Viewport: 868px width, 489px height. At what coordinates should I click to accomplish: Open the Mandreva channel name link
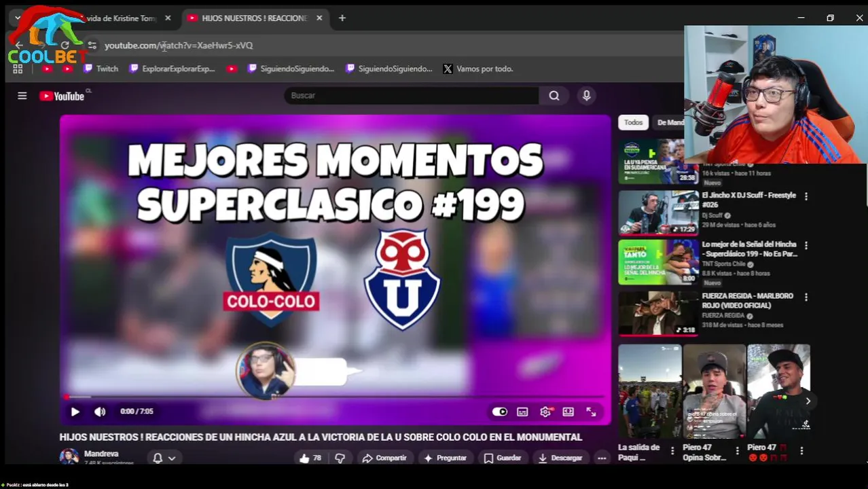[101, 454]
